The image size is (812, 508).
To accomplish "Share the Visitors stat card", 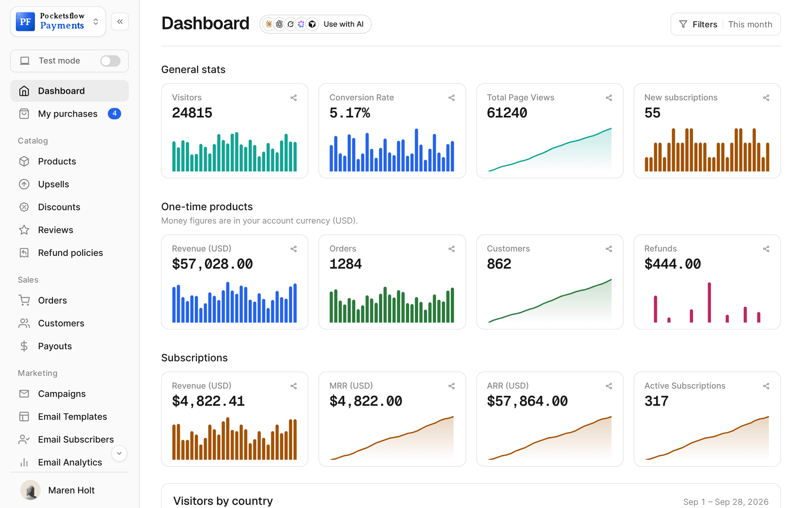I will [293, 98].
